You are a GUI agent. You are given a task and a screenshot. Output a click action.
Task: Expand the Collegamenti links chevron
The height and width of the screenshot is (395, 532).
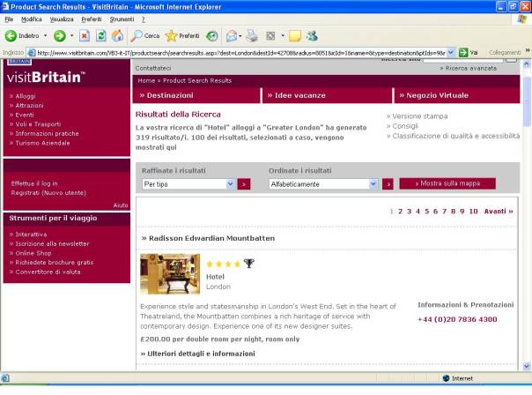(528, 51)
